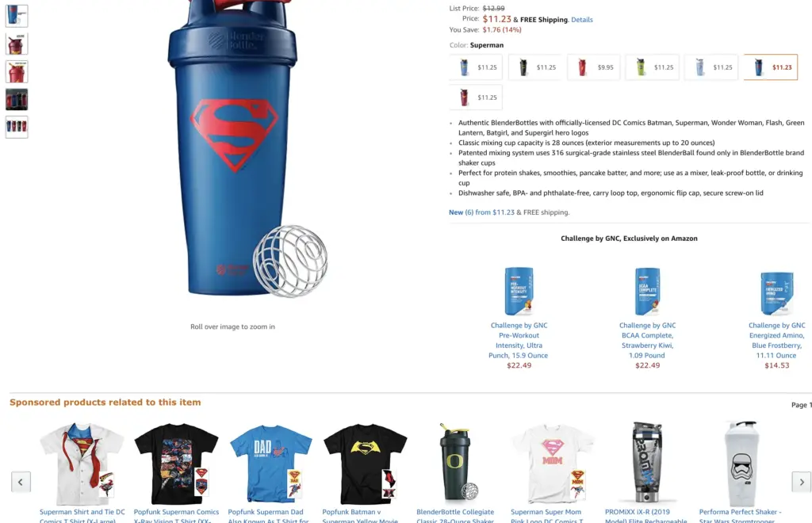Open the Popfunk Superman Dad T-shirt image

click(x=271, y=464)
